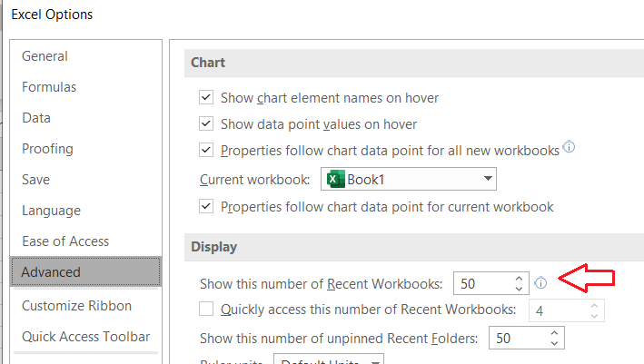Toggle Show chart element names on hover
This screenshot has height=364, width=644.
point(206,98)
